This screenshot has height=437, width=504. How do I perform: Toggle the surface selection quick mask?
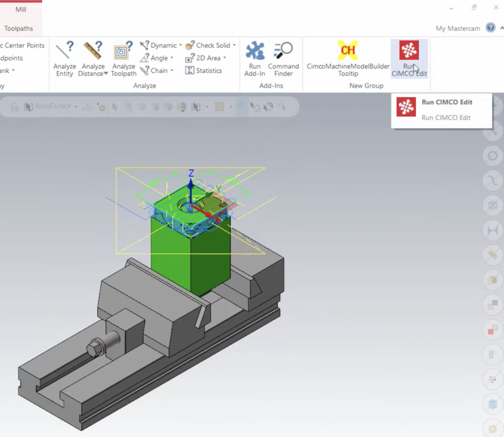click(492, 255)
